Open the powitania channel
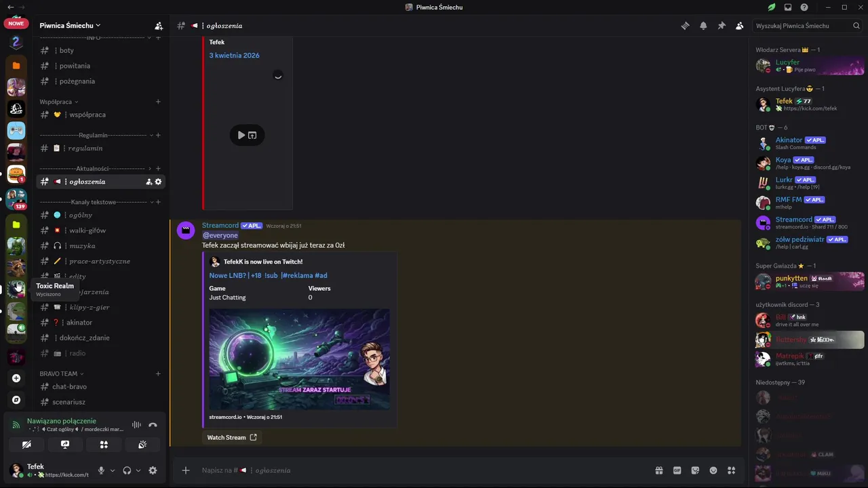The width and height of the screenshot is (868, 488). pos(100,66)
